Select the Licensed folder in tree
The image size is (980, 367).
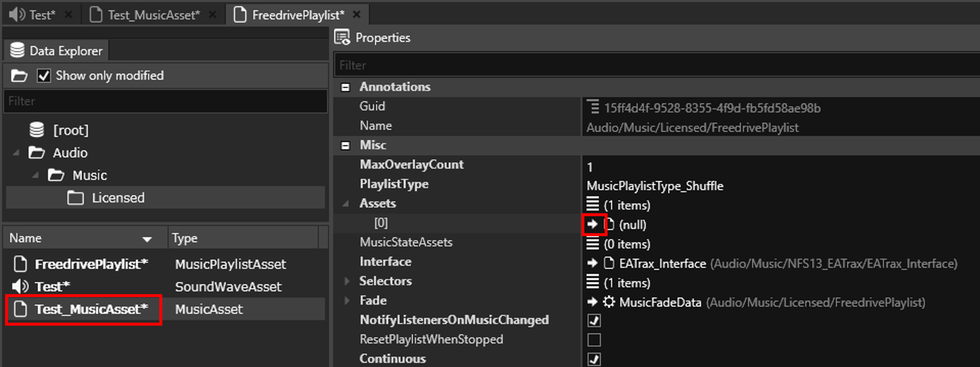click(118, 198)
